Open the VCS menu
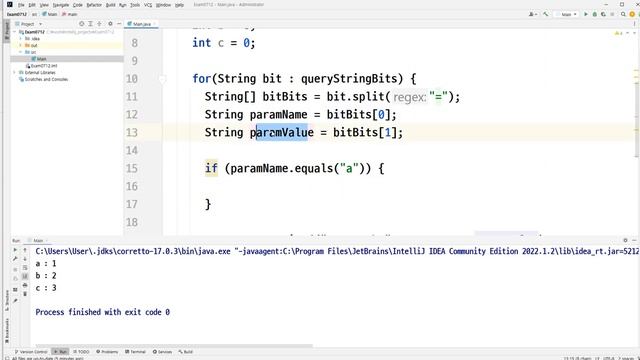The width and height of the screenshot is (640, 360). (148, 5)
